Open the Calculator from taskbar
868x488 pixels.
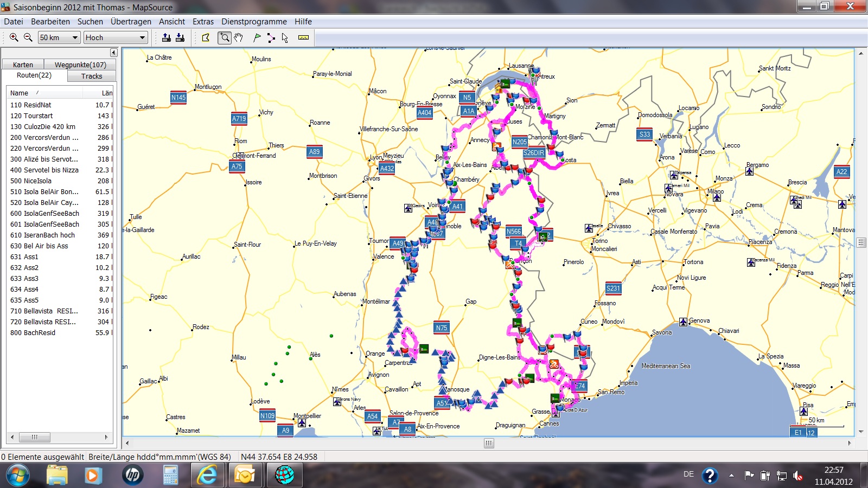click(171, 476)
